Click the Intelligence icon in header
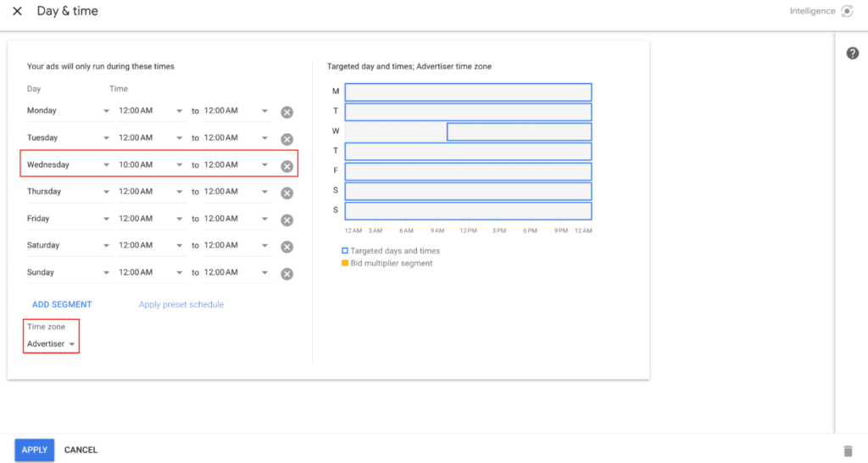The image size is (868, 463). [x=846, y=12]
